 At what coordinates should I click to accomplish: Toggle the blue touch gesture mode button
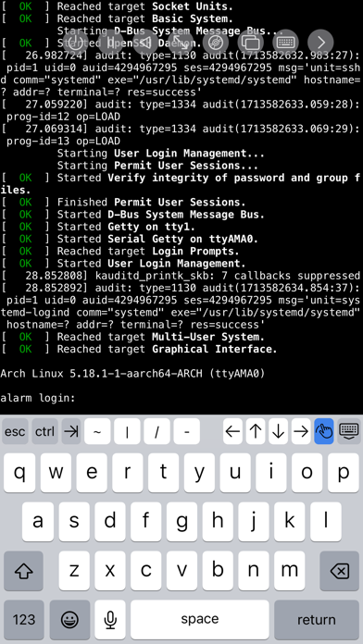coord(324,431)
